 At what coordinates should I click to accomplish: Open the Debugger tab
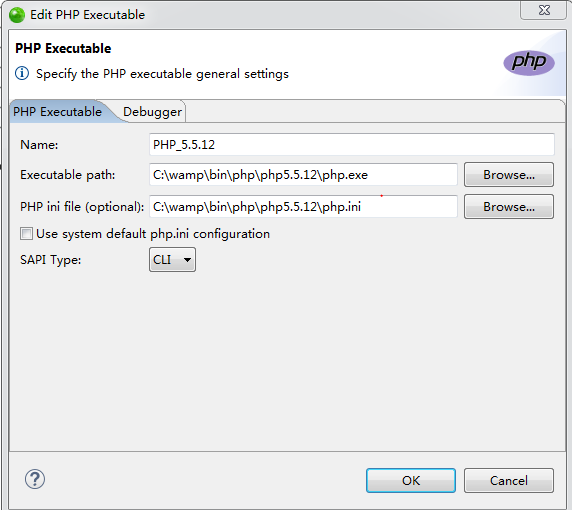pos(152,112)
